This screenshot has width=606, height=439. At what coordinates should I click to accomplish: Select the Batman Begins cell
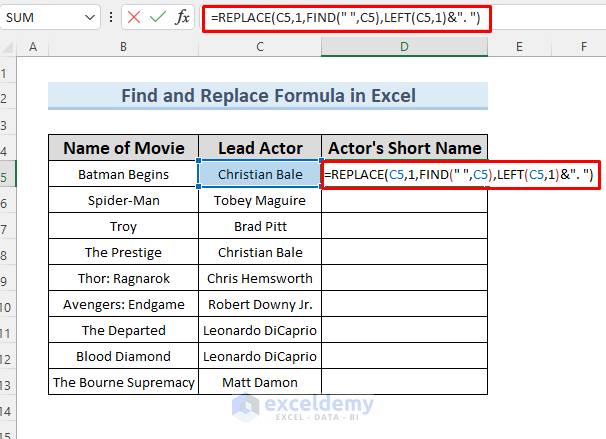pyautogui.click(x=123, y=174)
